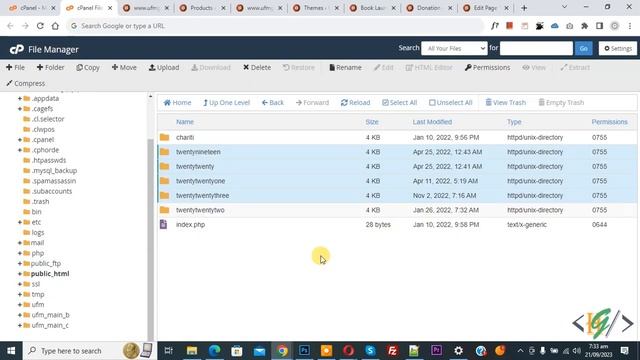Expand the .cphorde tree folder

point(20,150)
